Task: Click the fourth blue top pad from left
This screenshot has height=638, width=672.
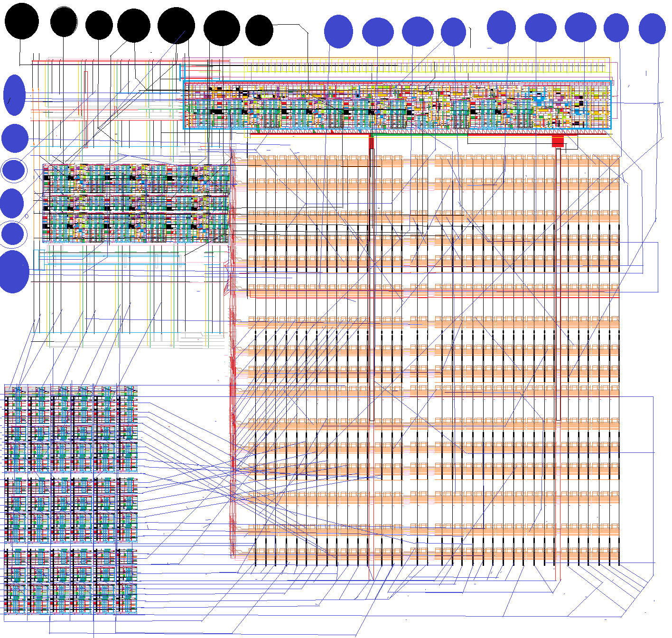Action: point(453,32)
